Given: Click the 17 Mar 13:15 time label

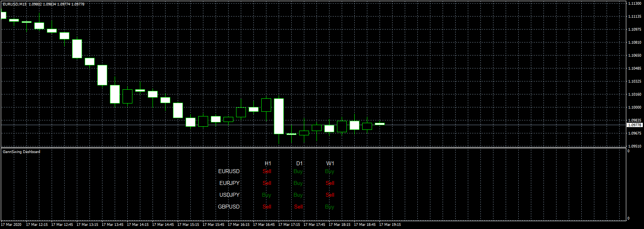Looking at the screenshot, I should pos(87,225).
